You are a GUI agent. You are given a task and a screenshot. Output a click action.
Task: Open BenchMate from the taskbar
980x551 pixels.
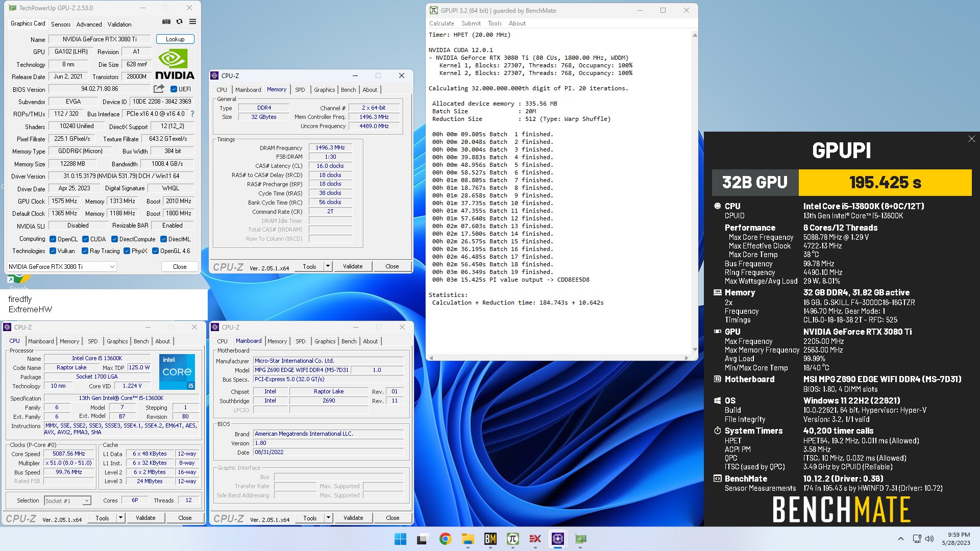click(490, 539)
